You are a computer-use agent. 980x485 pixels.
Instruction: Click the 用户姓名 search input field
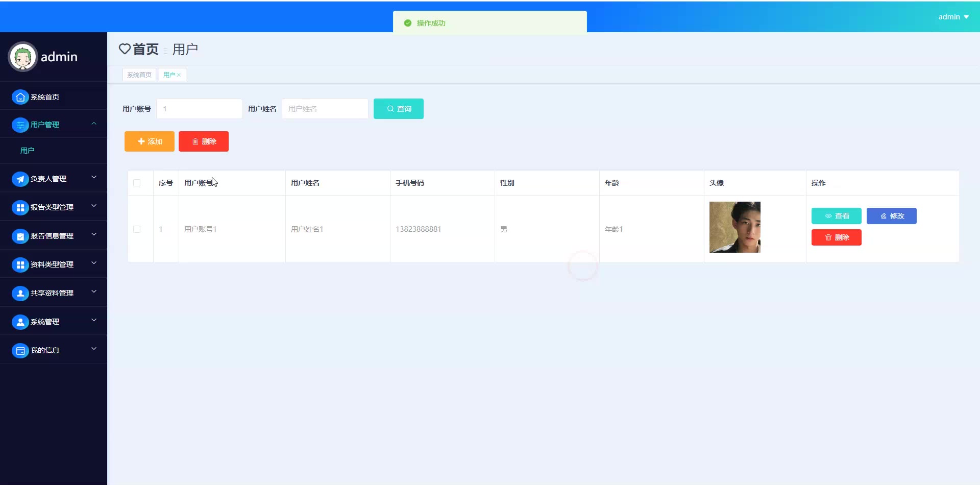point(325,109)
